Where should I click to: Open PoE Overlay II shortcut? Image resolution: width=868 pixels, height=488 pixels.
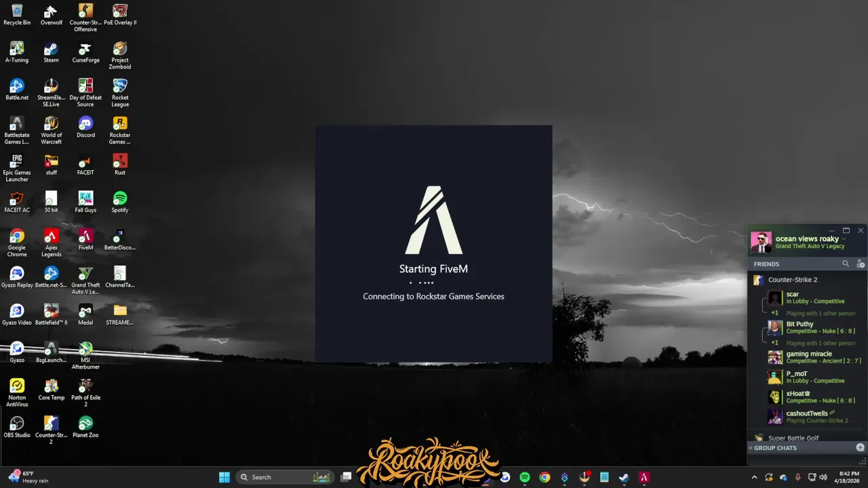pyautogui.click(x=120, y=14)
